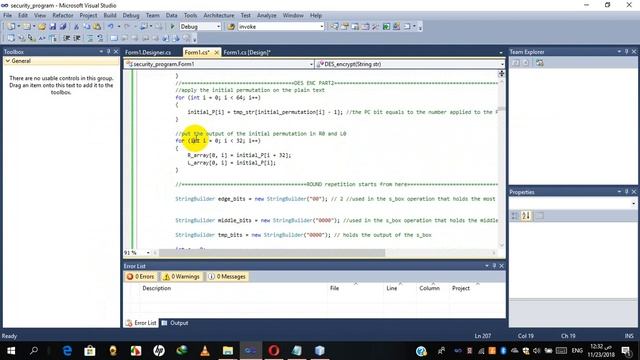The height and width of the screenshot is (360, 640).
Task: Open the Test menu
Action: point(245,15)
